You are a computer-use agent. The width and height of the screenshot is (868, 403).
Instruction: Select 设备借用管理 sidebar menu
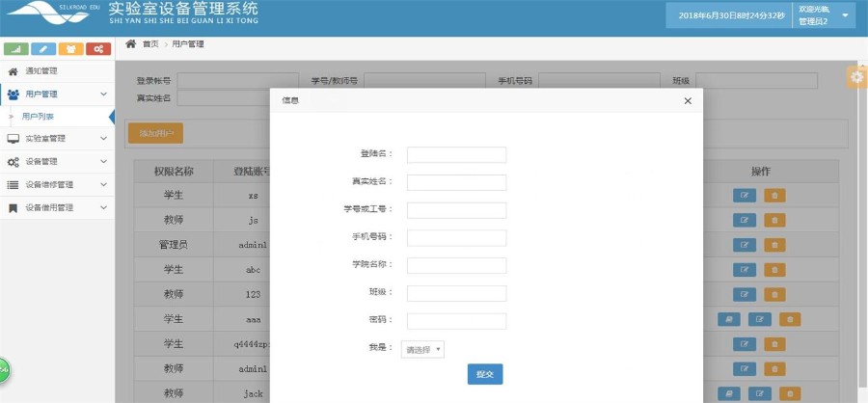coord(58,207)
